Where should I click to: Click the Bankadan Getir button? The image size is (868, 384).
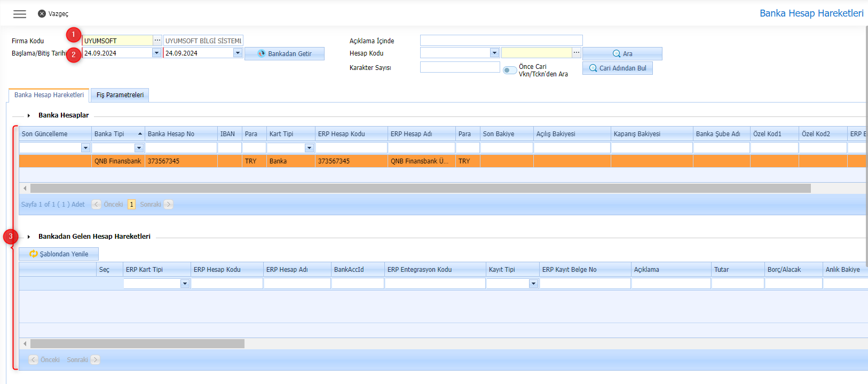pyautogui.click(x=285, y=54)
